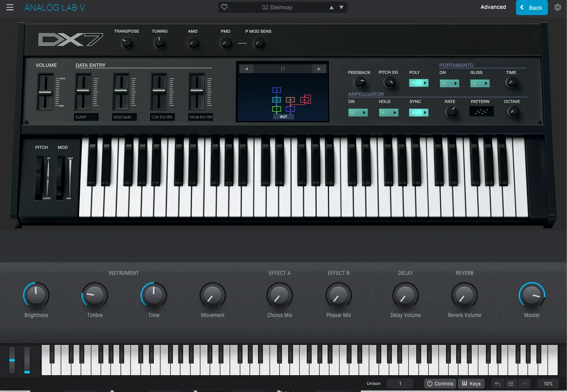Go to the next algorithm with right arrow
The width and height of the screenshot is (567, 392).
click(x=319, y=69)
